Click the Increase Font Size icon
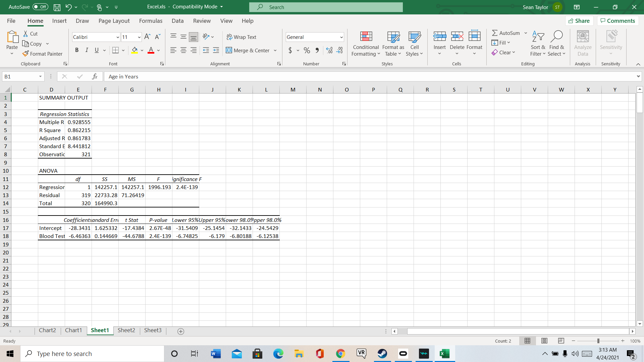644x362 pixels. 147,37
